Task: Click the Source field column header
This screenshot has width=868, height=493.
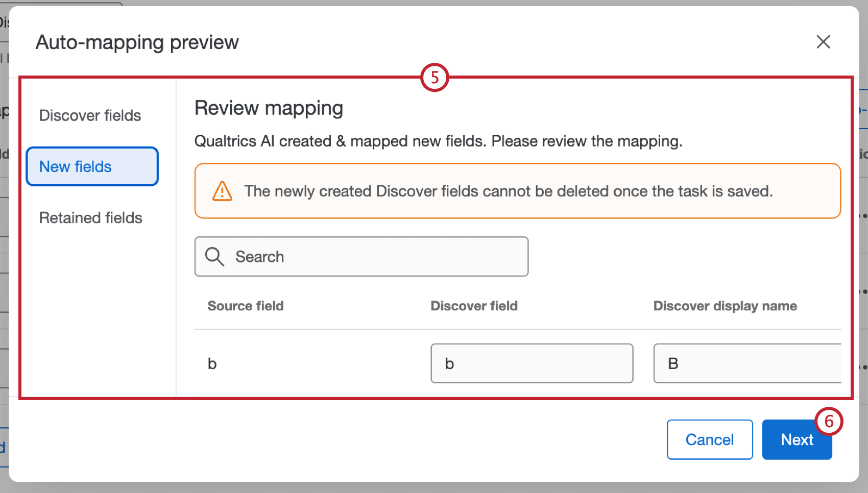Action: (245, 306)
